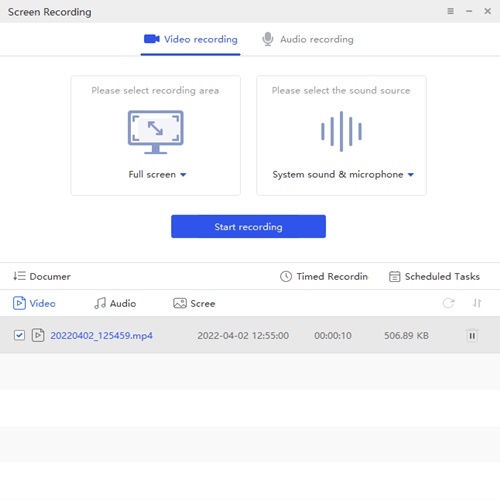The width and height of the screenshot is (500, 500).
Task: Uncheck the 20220402_125459.mp4 checkbox
Action: coord(19,335)
